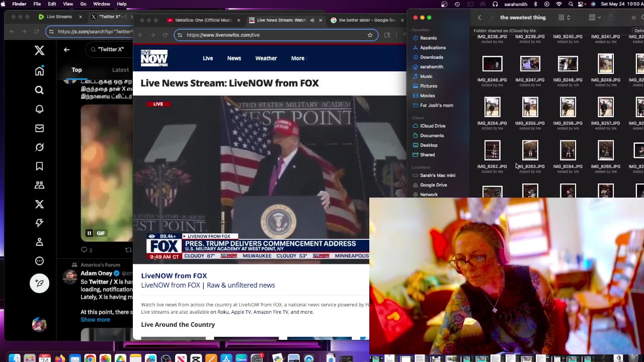Pause the GIF in the X post
Screen dimensions: 644x362
coord(90,233)
